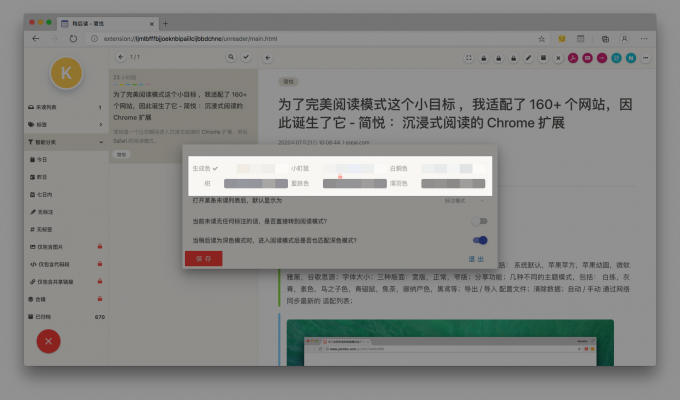Click the red lock on 仅包含代码段 row
The height and width of the screenshot is (400, 680).
(100, 264)
